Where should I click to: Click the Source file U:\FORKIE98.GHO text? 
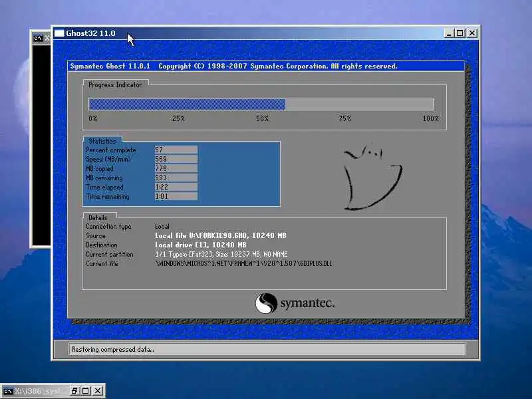click(x=221, y=235)
